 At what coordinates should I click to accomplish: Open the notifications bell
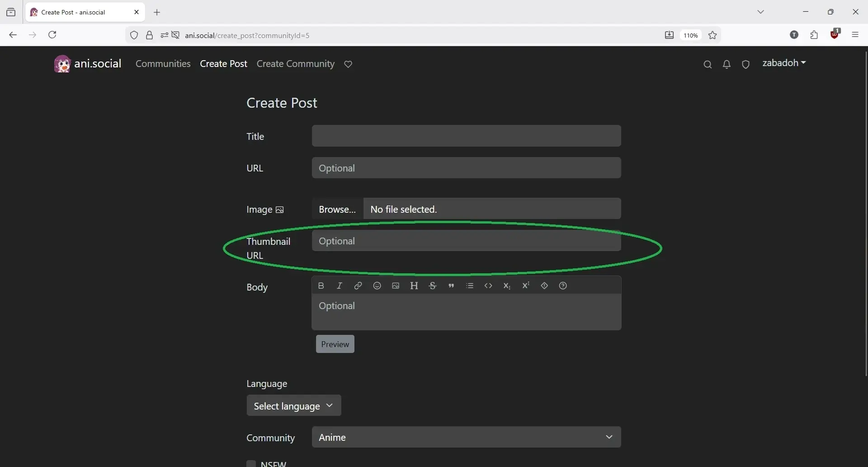click(x=726, y=65)
